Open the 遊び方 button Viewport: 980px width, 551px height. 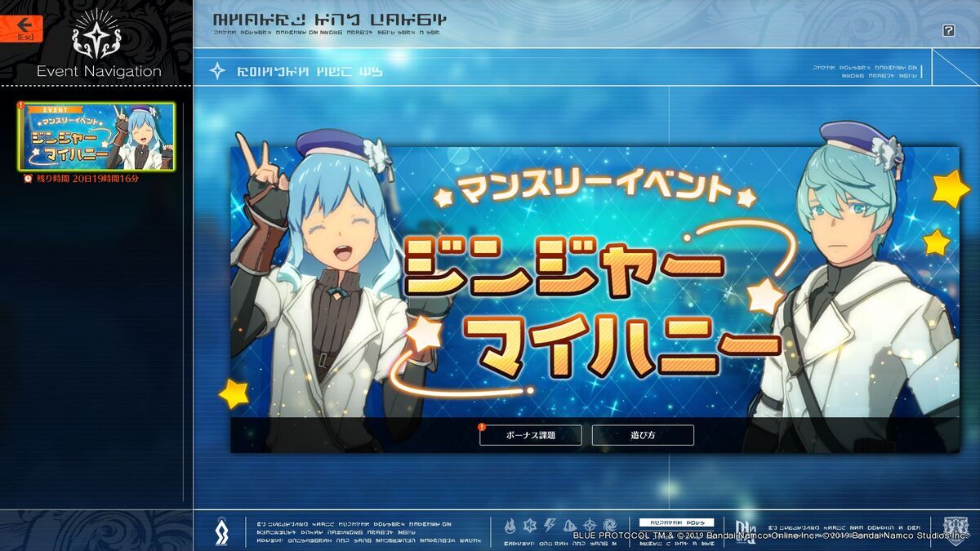click(x=643, y=435)
